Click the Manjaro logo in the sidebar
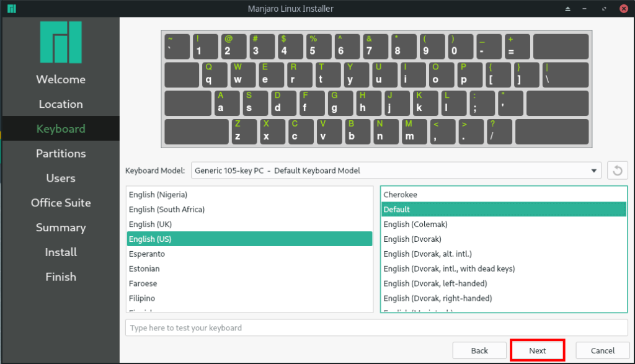 click(x=61, y=42)
